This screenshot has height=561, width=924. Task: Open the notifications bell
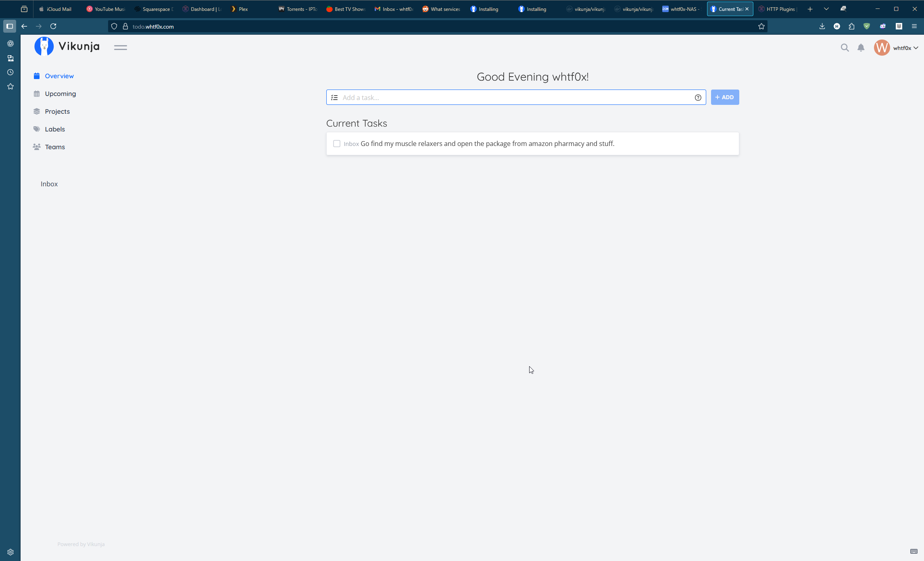point(861,48)
